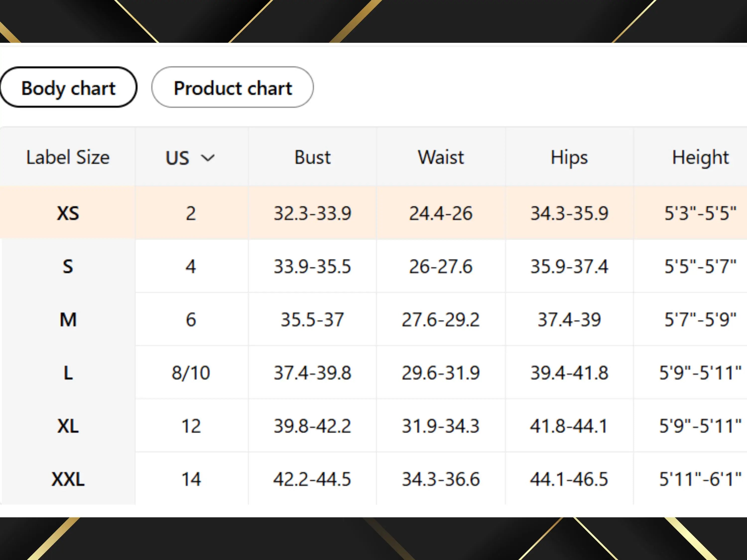Choose the L label size row
Screen dimensions: 747x560
(373, 372)
